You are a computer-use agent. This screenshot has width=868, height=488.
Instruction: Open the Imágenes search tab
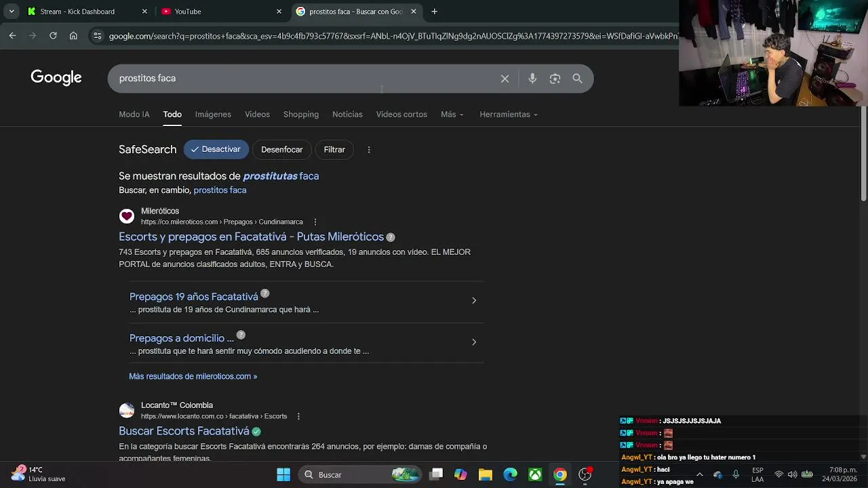pyautogui.click(x=213, y=115)
